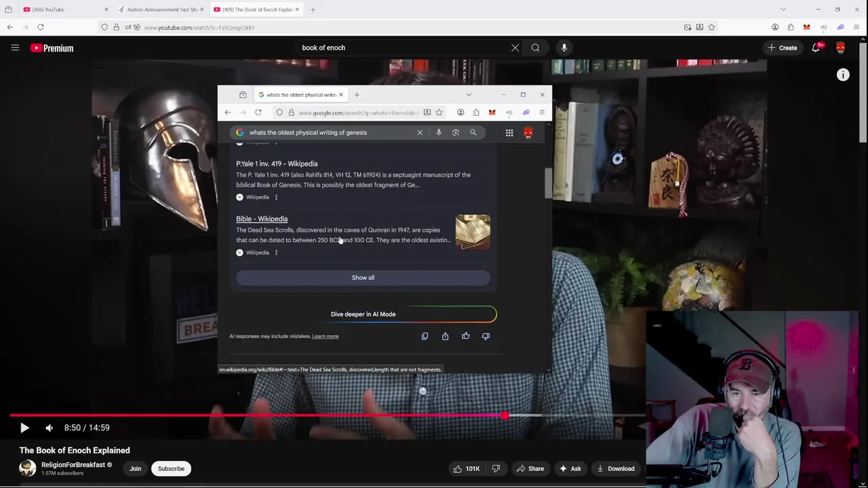868x488 pixels.
Task: Go back in the outer browser
Action: 9,27
